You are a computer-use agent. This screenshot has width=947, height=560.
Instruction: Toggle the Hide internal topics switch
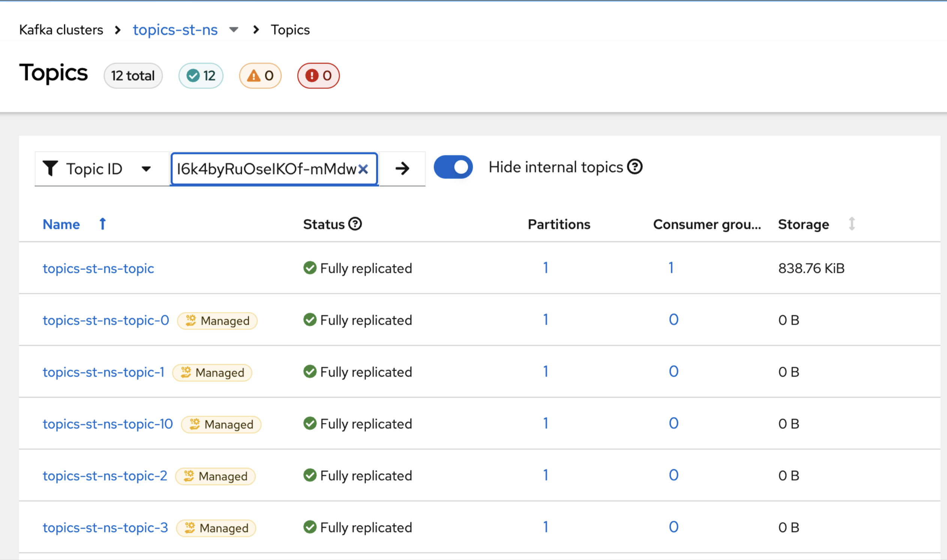(x=453, y=167)
